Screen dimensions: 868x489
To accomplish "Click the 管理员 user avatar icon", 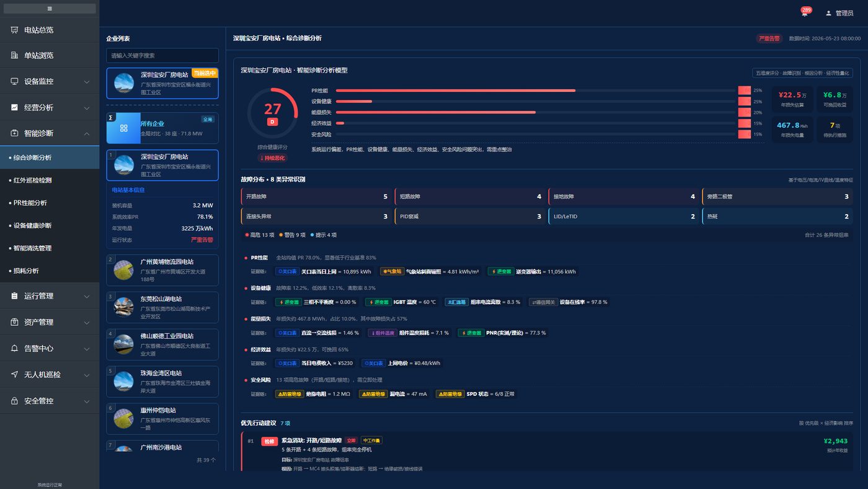I will coord(828,13).
